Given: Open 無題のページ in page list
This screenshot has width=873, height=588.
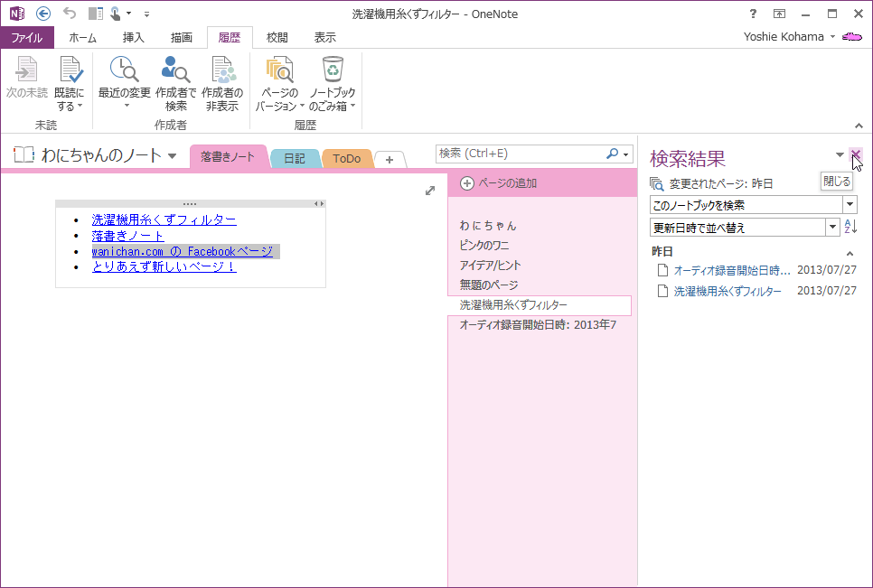Looking at the screenshot, I should coord(488,285).
